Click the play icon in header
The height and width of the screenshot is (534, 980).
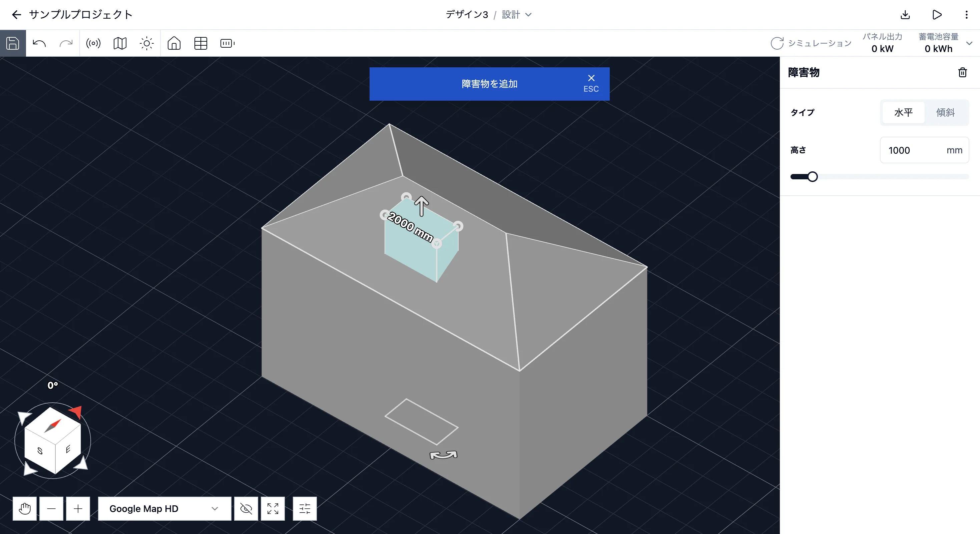(937, 15)
